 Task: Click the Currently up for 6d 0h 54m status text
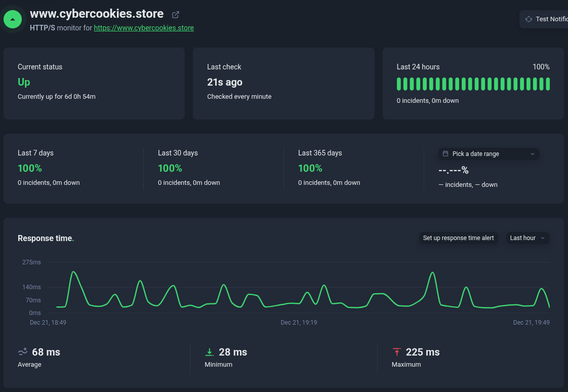pos(56,96)
